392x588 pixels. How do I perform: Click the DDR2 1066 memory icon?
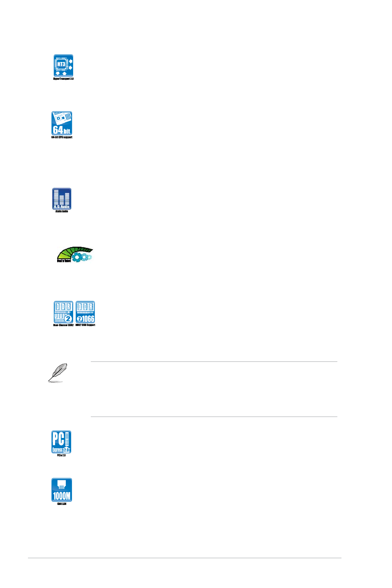point(85,312)
